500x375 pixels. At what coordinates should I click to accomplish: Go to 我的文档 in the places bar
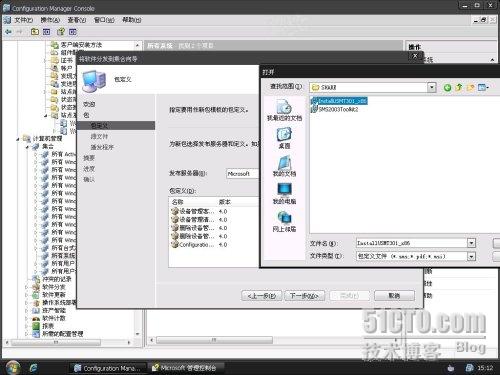click(284, 166)
